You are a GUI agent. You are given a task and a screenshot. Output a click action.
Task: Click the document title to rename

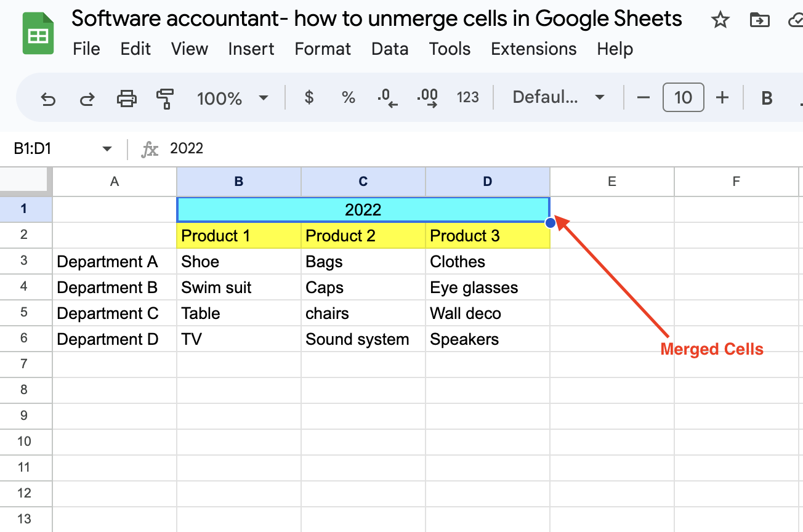point(377,19)
